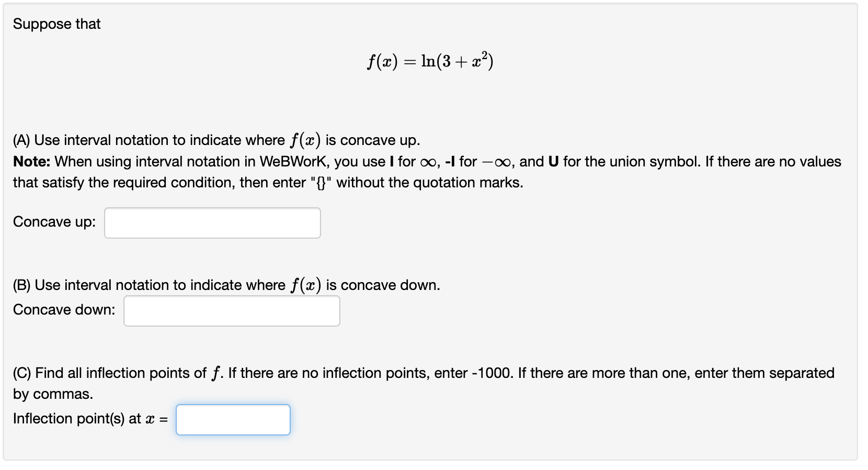Click the bold 'Note:' text in part A
Screen dimensions: 868x470
(31, 161)
